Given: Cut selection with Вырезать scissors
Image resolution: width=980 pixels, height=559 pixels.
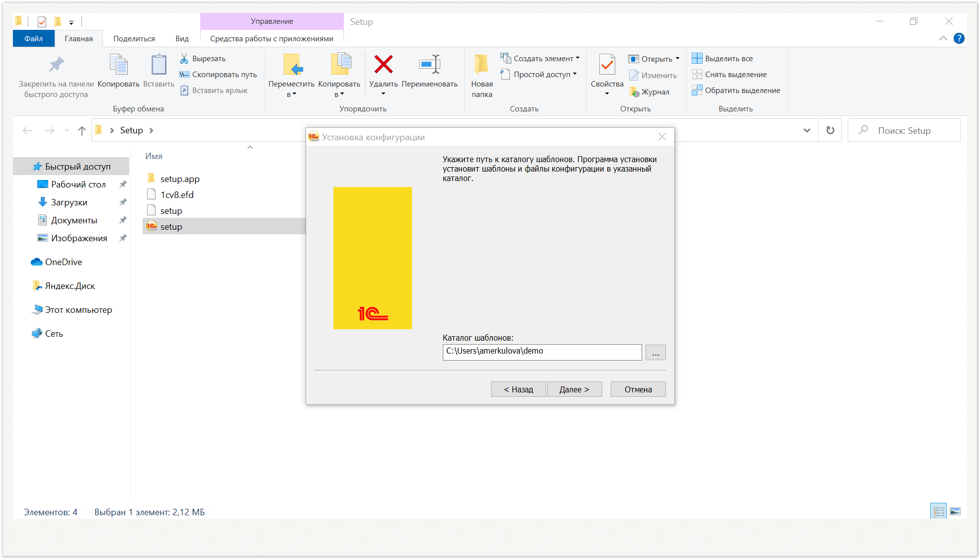Looking at the screenshot, I should (x=203, y=59).
